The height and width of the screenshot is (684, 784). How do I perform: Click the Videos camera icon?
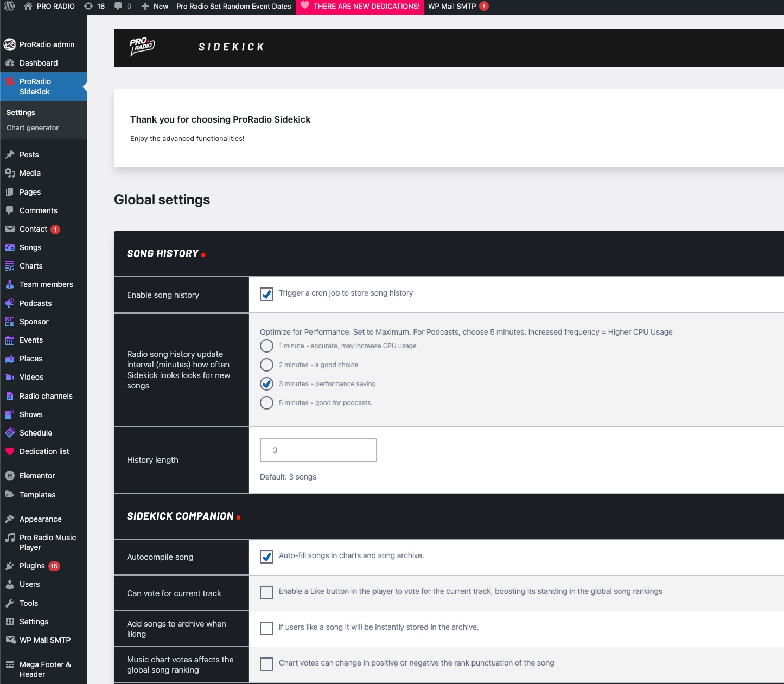[x=10, y=377]
